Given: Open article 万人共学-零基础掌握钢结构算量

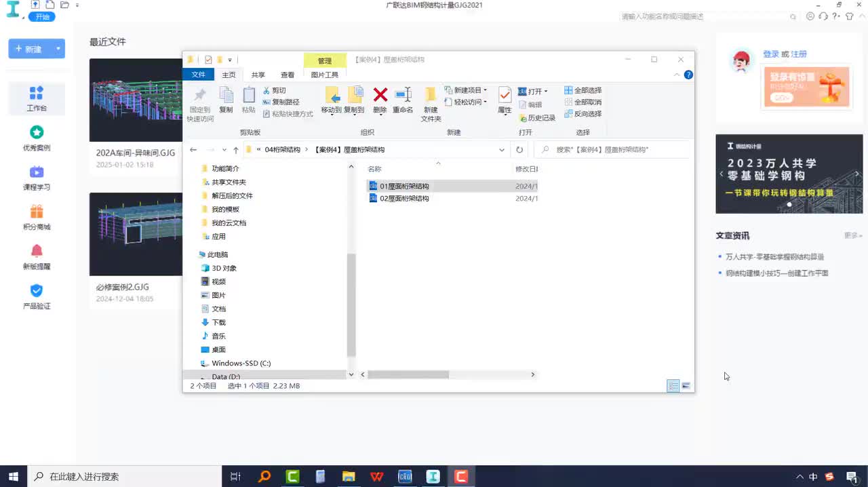Looking at the screenshot, I should coord(774,257).
